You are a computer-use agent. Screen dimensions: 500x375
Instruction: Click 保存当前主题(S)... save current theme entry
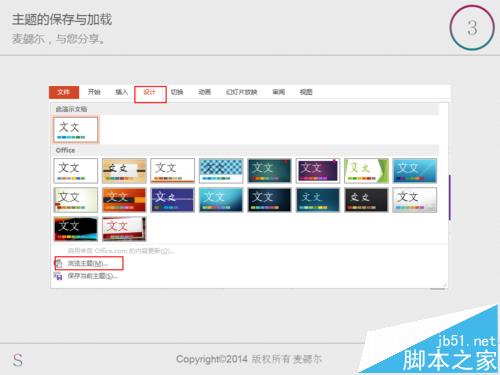(92, 276)
